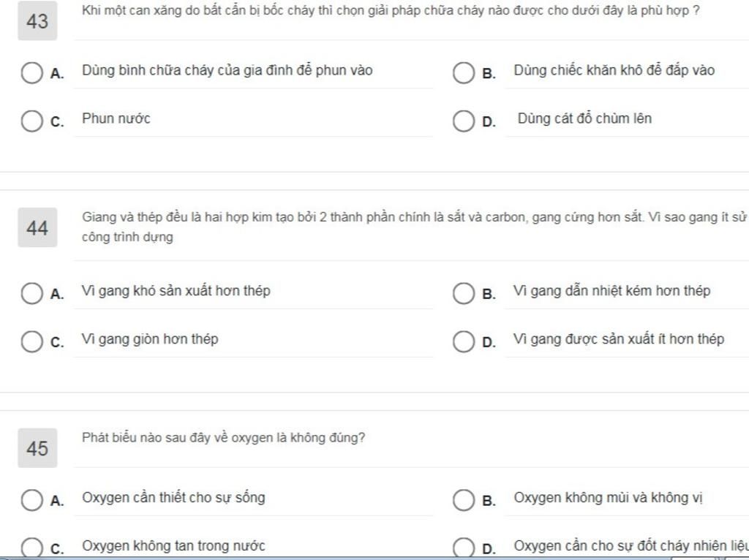The width and height of the screenshot is (749, 560).
Task: Select radio button A for question 43
Action: 31,73
